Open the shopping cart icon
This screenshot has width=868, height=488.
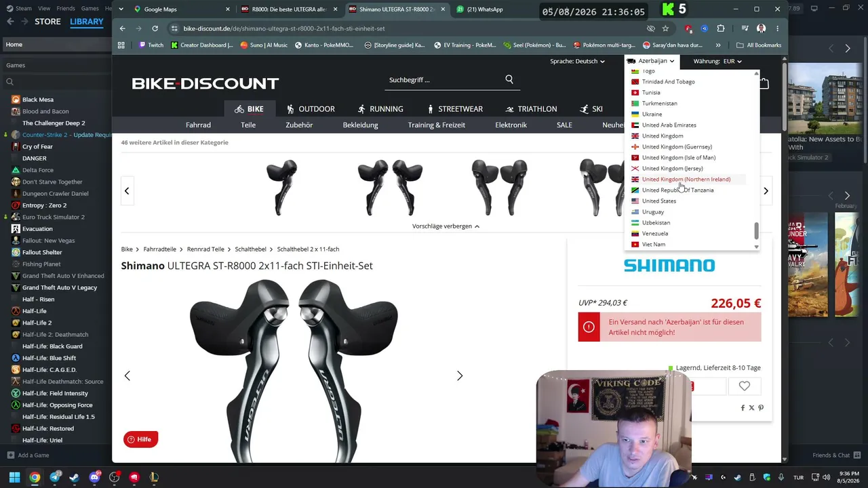point(764,83)
